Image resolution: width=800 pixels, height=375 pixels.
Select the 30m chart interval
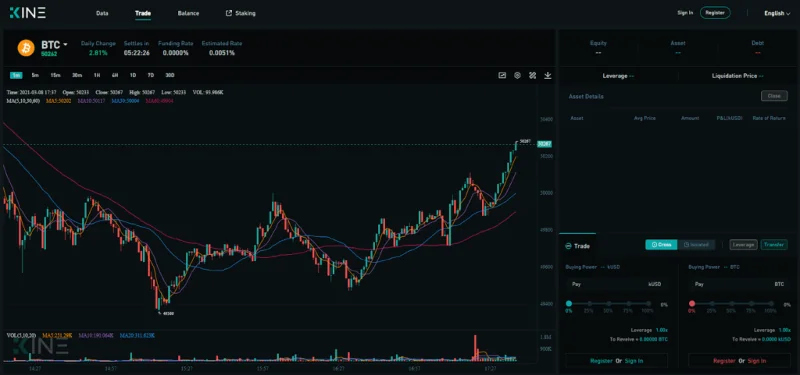click(x=77, y=75)
